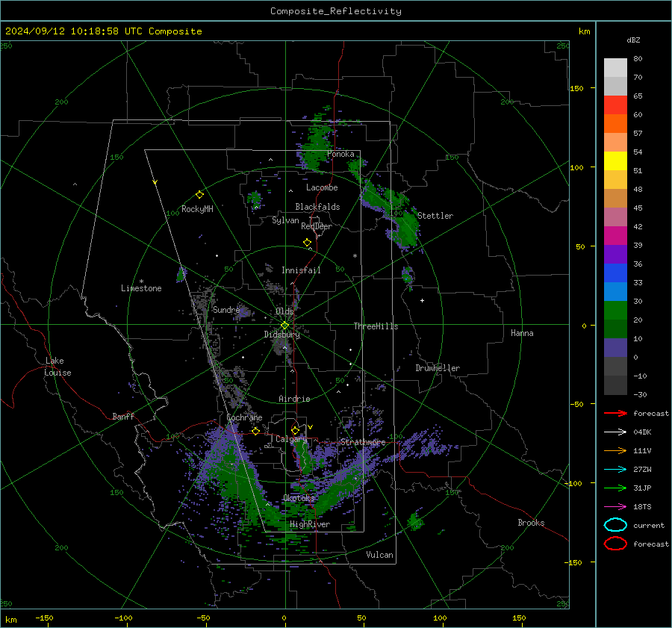The width and height of the screenshot is (672, 628).
Task: Pick the slate-blue swatch between 10 and 0 dBZ
Action: coord(615,348)
